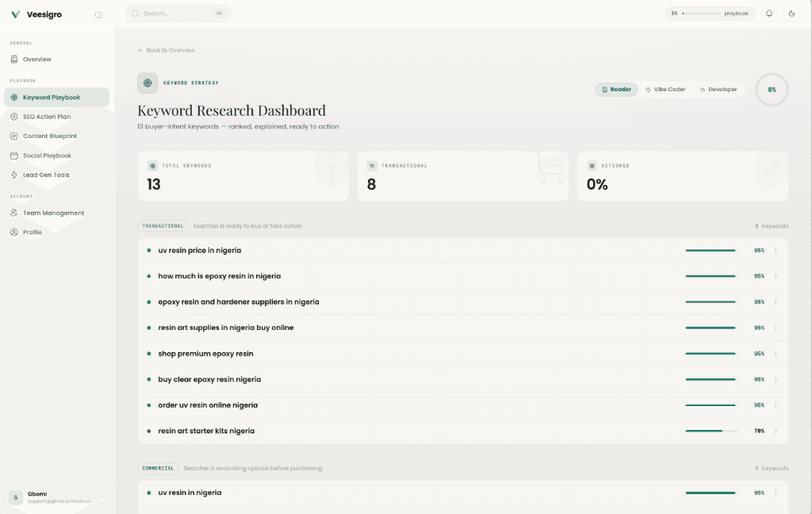Focus the Search input field
This screenshot has height=514, width=812.
coord(178,13)
